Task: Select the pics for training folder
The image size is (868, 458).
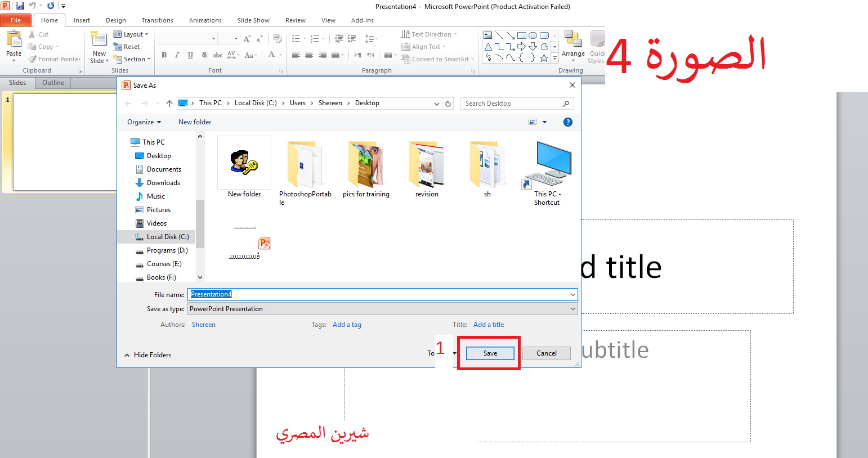Action: click(x=366, y=169)
